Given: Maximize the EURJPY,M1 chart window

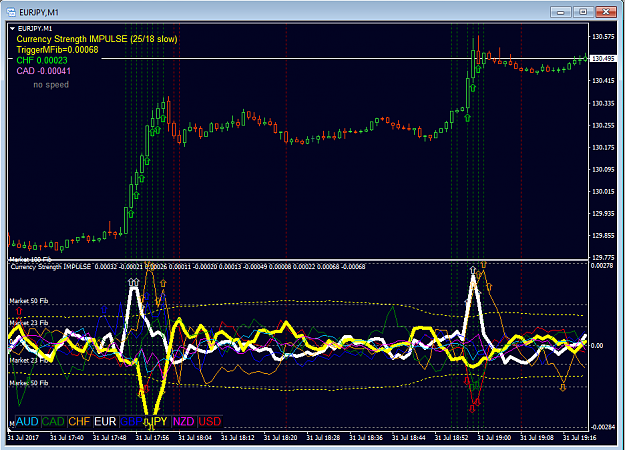Looking at the screenshot, I should point(583,12).
